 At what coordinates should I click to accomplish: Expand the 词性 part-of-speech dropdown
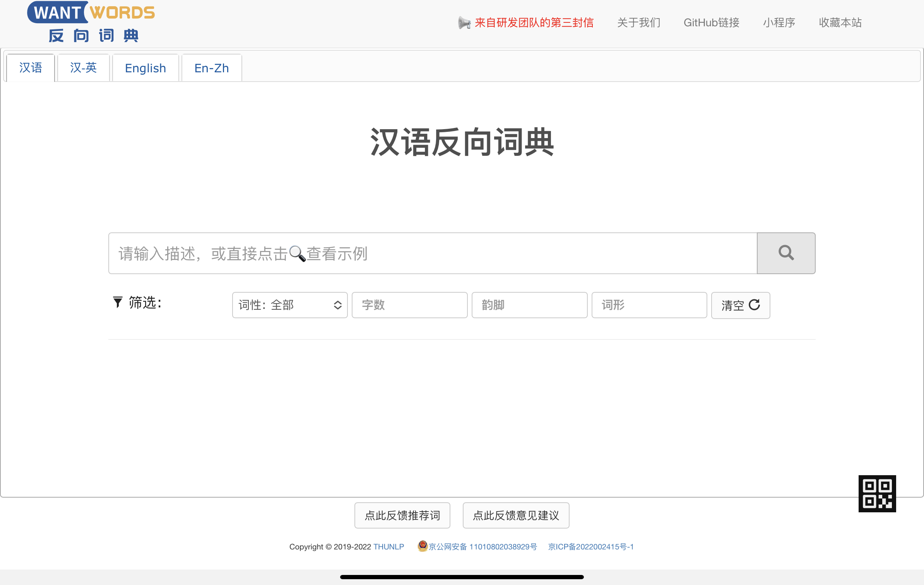click(x=289, y=305)
